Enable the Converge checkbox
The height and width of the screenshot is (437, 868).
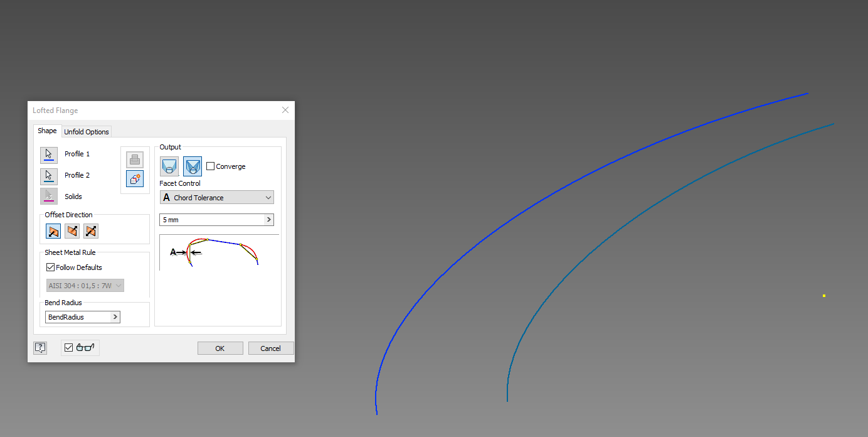pos(211,166)
